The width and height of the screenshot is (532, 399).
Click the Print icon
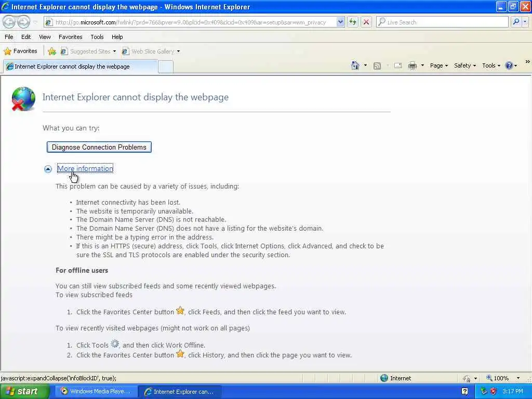tap(412, 66)
